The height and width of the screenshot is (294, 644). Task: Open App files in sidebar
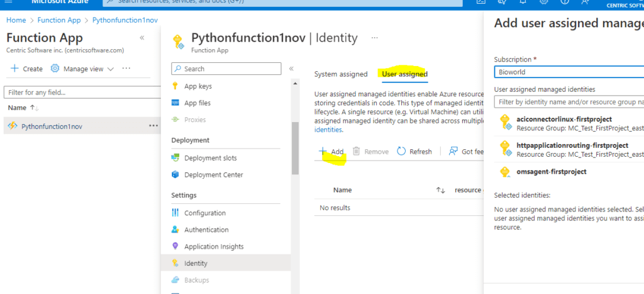point(197,103)
